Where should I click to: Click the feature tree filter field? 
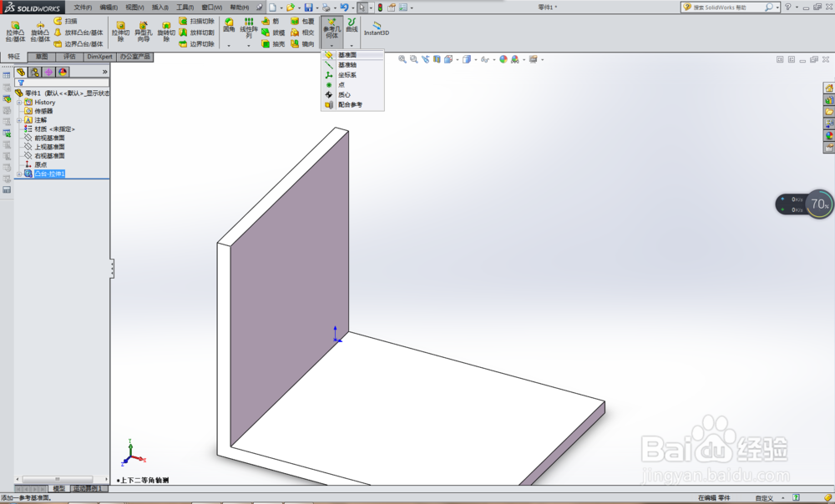(x=63, y=83)
